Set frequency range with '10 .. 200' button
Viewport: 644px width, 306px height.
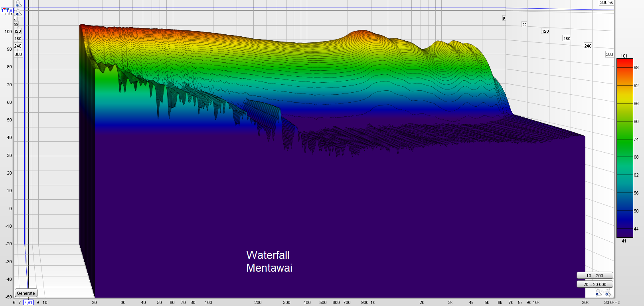(595, 275)
